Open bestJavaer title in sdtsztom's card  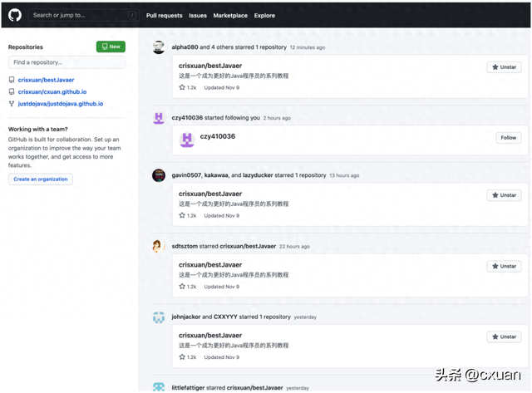210,265
